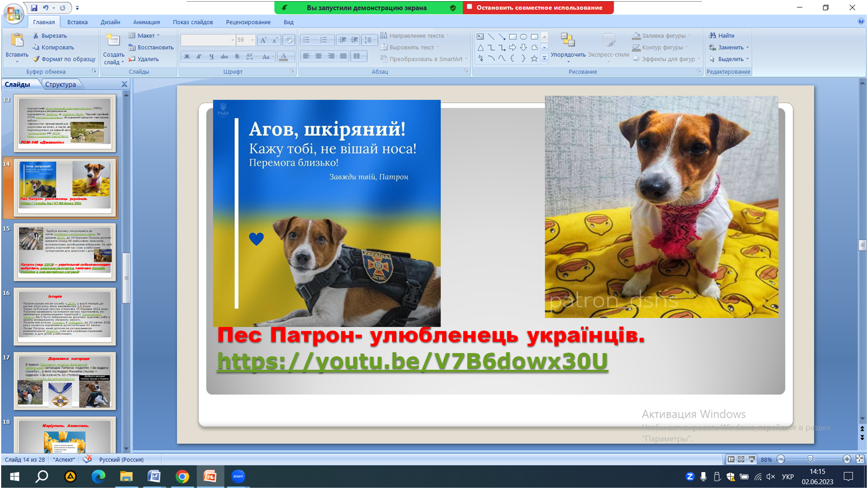Save the presentation from Quick Access toolbar
The width and height of the screenshot is (868, 489).
click(x=34, y=8)
